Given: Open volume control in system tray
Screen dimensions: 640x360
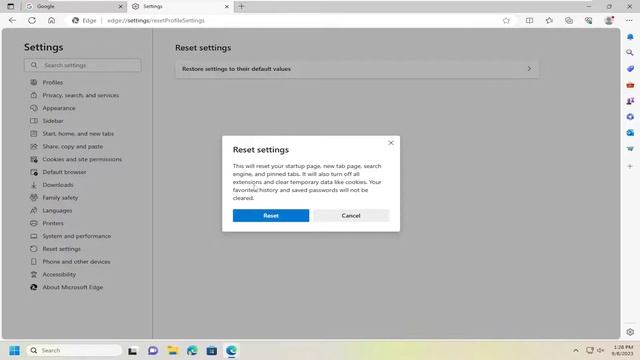Looking at the screenshot, I should pyautogui.click(x=600, y=351).
